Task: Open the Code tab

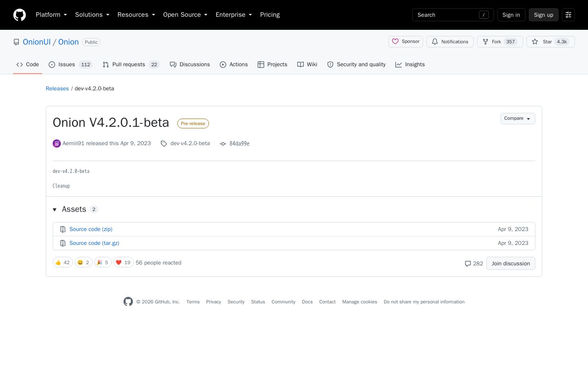Action: click(x=28, y=65)
